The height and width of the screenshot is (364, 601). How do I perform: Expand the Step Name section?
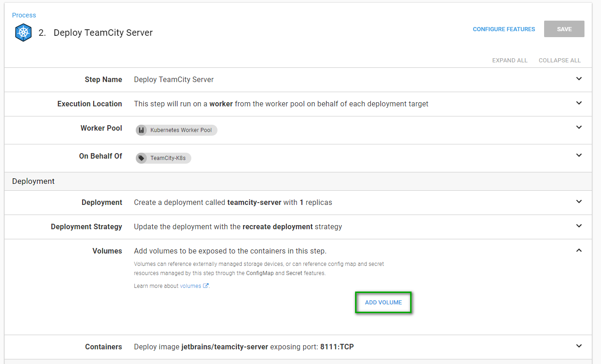point(579,79)
